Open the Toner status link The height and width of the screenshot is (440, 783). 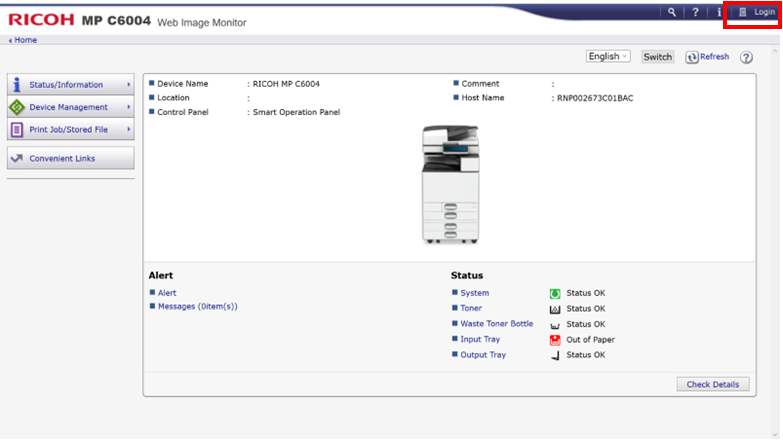(x=471, y=309)
